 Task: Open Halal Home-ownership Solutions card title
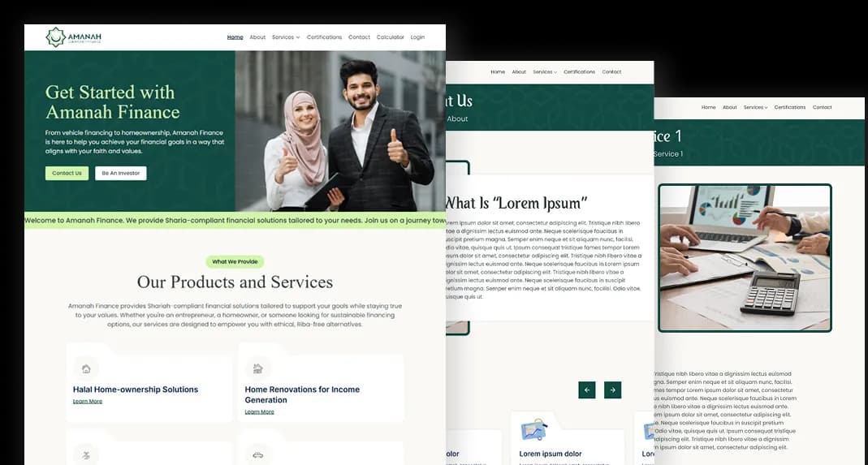[x=136, y=390]
